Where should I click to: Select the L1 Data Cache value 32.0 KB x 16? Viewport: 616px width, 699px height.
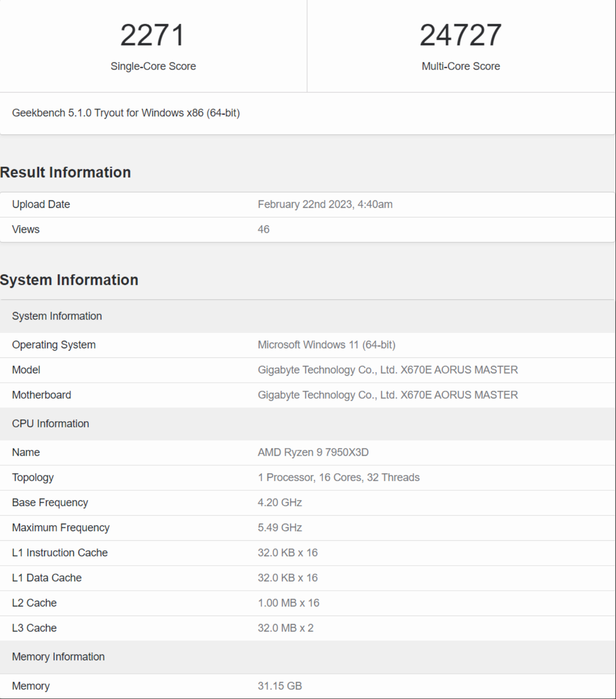coord(288,578)
